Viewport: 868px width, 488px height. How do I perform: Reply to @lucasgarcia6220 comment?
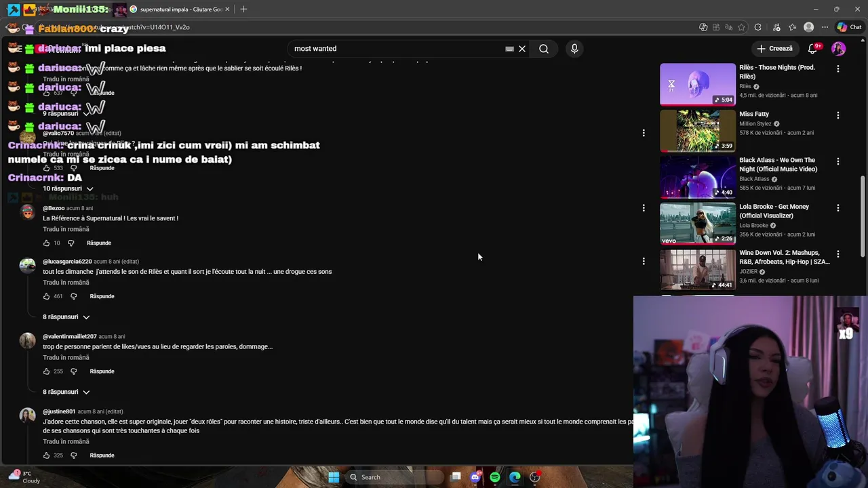point(102,296)
